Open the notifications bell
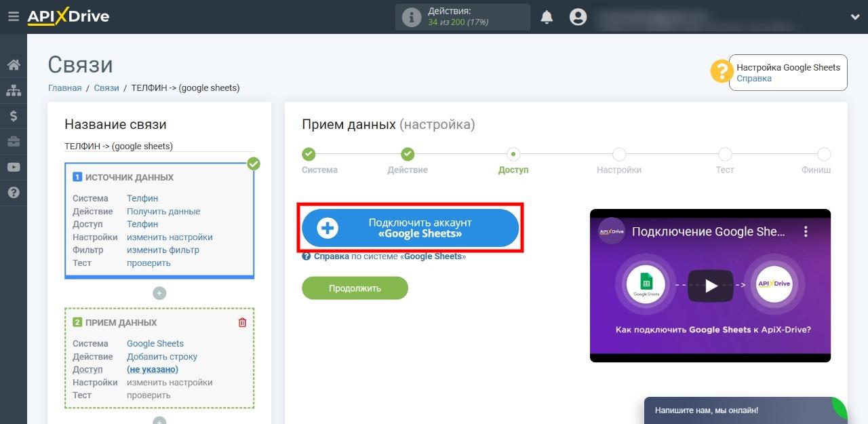Screen dimensions: 868x424 click(x=547, y=17)
